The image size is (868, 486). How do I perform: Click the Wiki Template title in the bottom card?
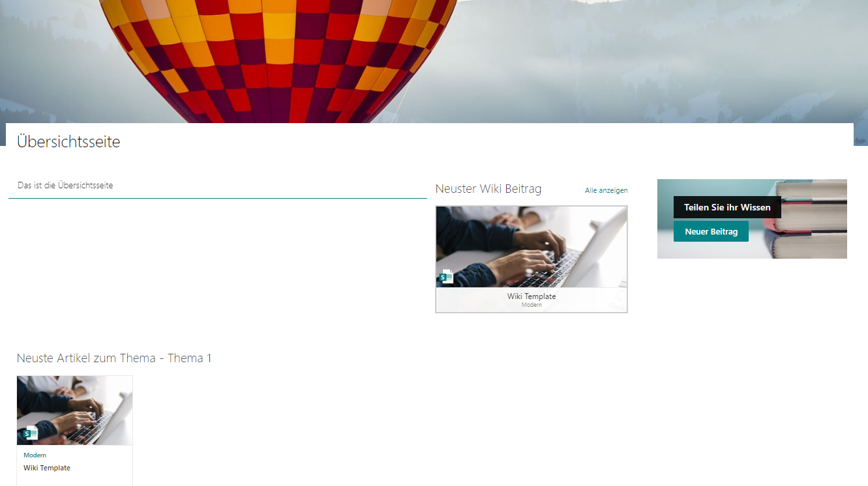[47, 468]
